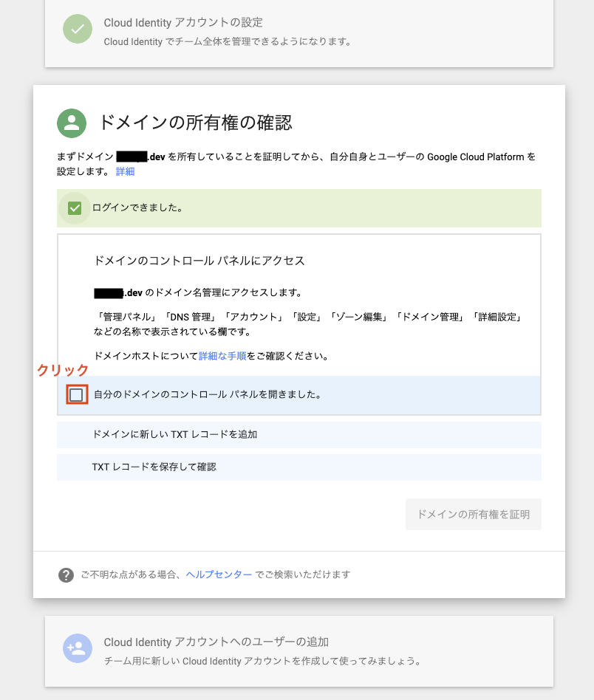The width and height of the screenshot is (594, 700).
Task: Click the question mark help icon
Action: (66, 575)
